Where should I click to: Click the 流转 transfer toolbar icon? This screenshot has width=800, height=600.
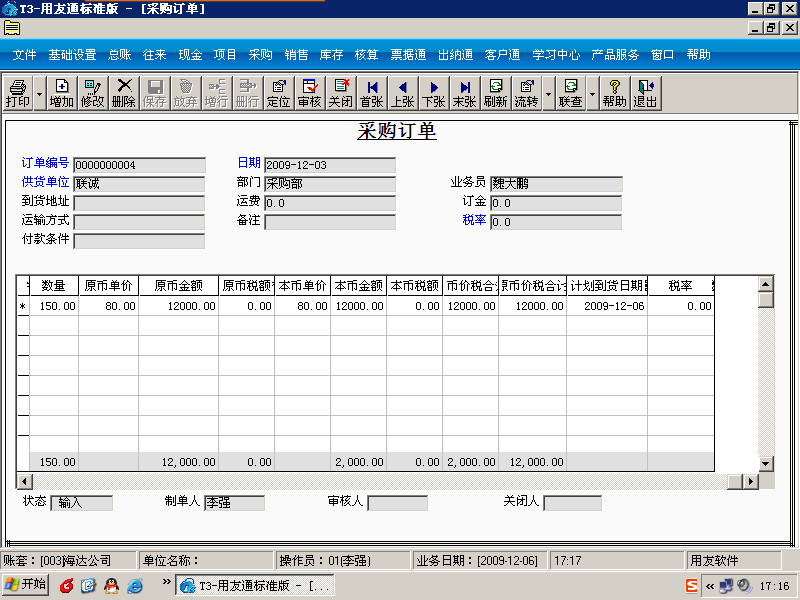527,93
